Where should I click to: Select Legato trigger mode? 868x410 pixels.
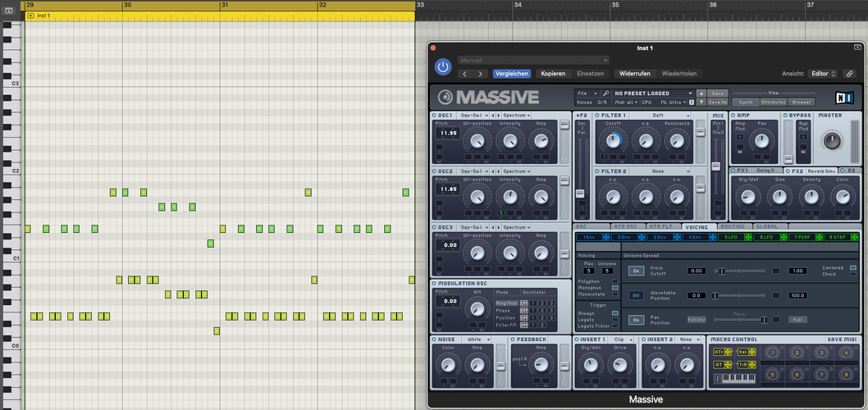pyautogui.click(x=615, y=320)
